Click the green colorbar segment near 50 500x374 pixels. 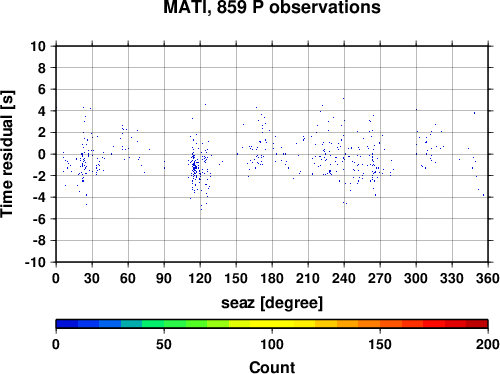point(153,324)
